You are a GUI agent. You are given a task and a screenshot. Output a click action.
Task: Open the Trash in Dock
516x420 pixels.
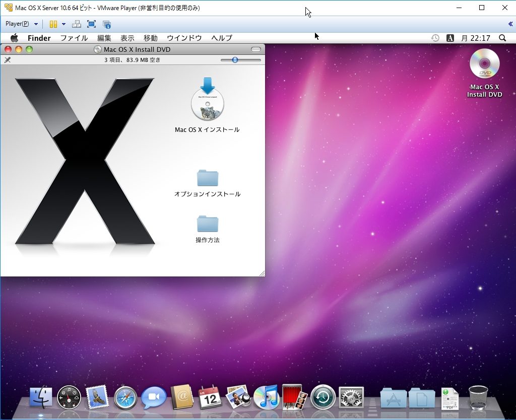478,397
